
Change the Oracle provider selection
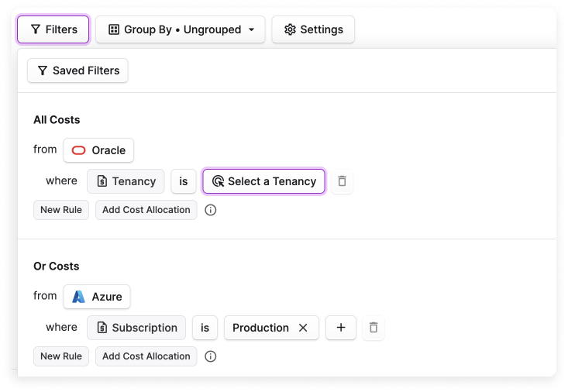coord(98,150)
